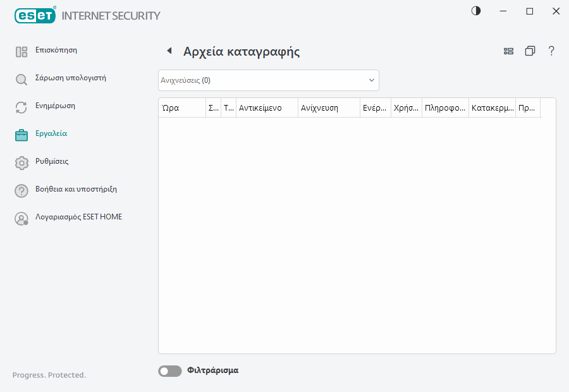
Task: Select the Εργαλεία toolbox icon
Action: tap(21, 134)
